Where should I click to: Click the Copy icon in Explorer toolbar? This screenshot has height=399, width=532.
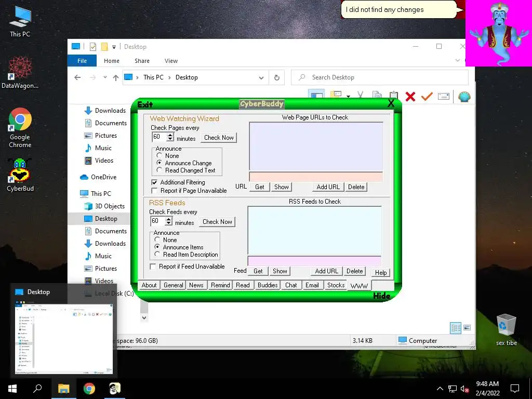click(x=377, y=96)
